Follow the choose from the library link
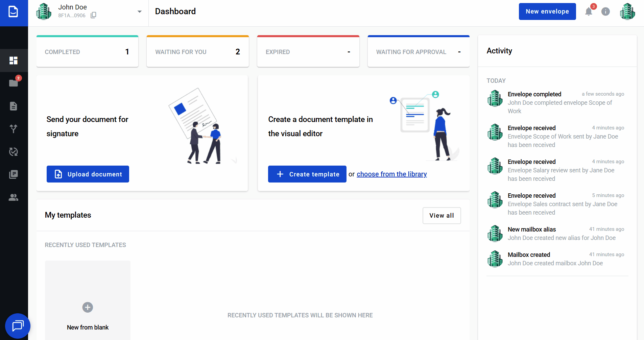 point(391,174)
